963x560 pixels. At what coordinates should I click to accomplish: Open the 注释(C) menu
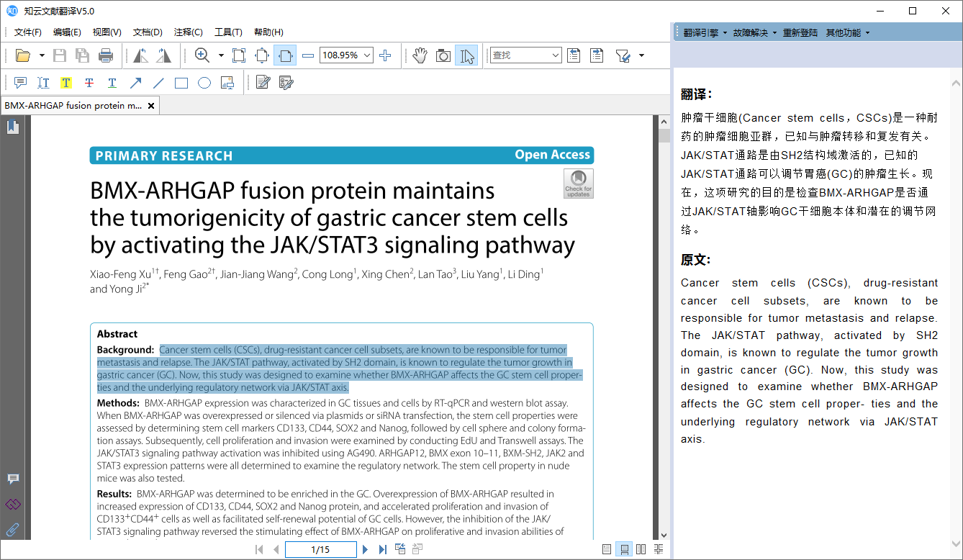pyautogui.click(x=188, y=32)
